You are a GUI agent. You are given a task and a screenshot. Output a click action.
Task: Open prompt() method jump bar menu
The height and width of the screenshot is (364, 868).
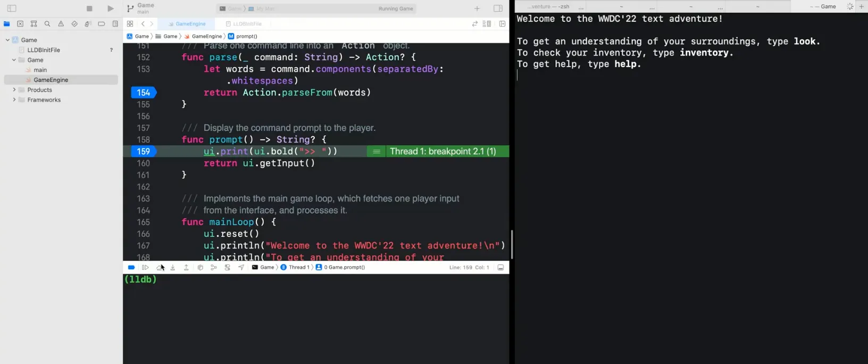[x=243, y=36]
